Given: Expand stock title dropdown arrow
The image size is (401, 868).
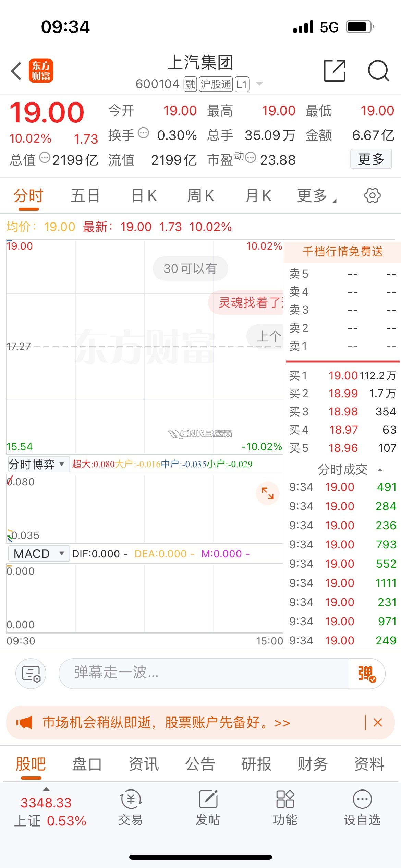Looking at the screenshot, I should 259,84.
